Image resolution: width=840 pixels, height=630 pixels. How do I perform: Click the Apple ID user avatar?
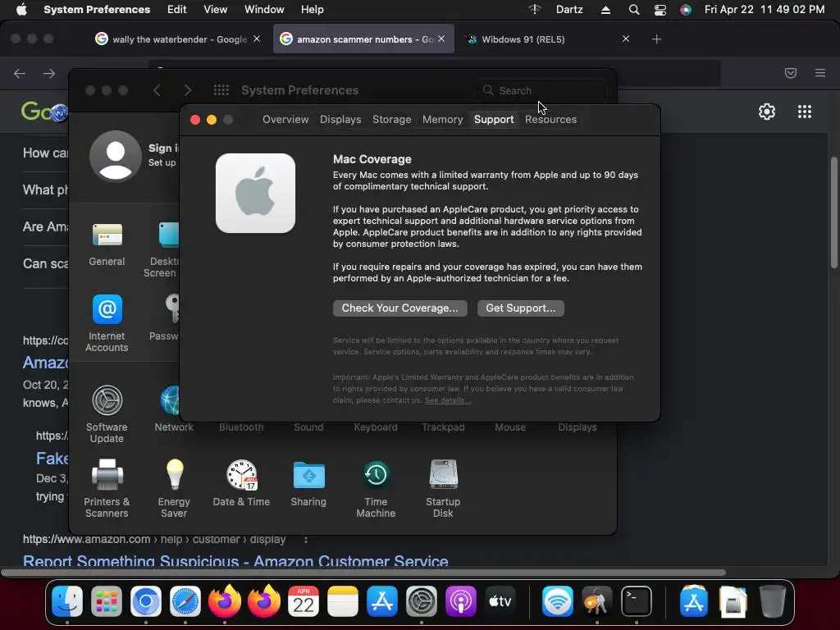click(x=115, y=156)
